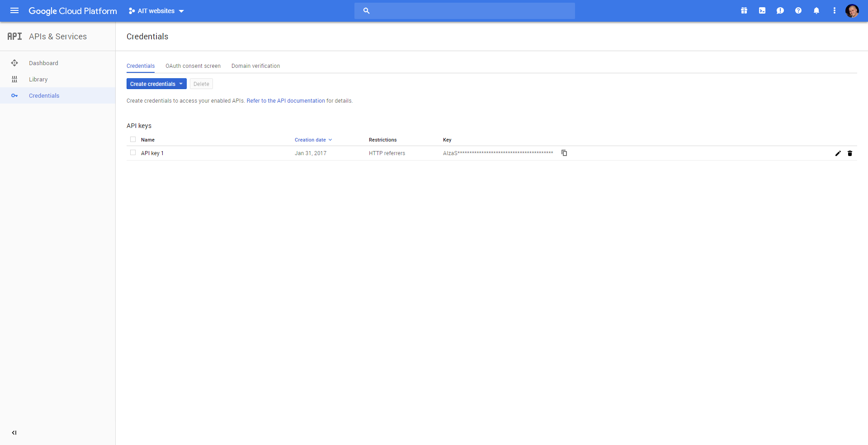Switch to Domain verification tab
The image size is (868, 445).
point(255,66)
